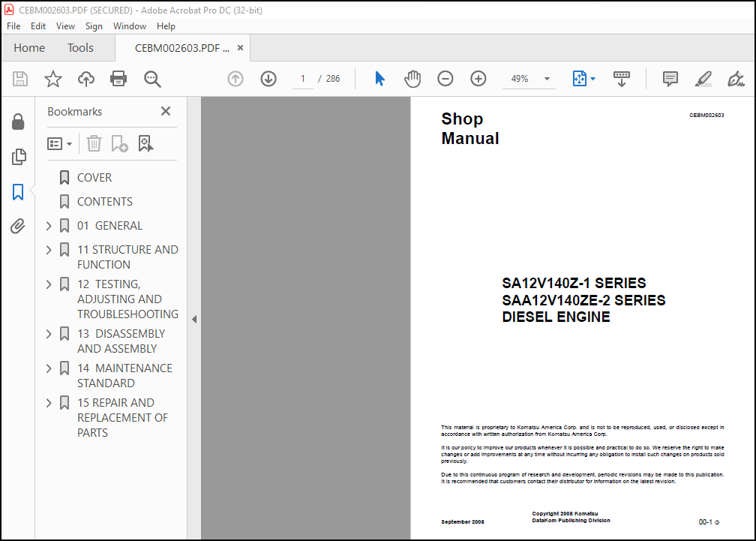The width and height of the screenshot is (756, 541).
Task: Click find current bookmark icon
Action: (145, 143)
